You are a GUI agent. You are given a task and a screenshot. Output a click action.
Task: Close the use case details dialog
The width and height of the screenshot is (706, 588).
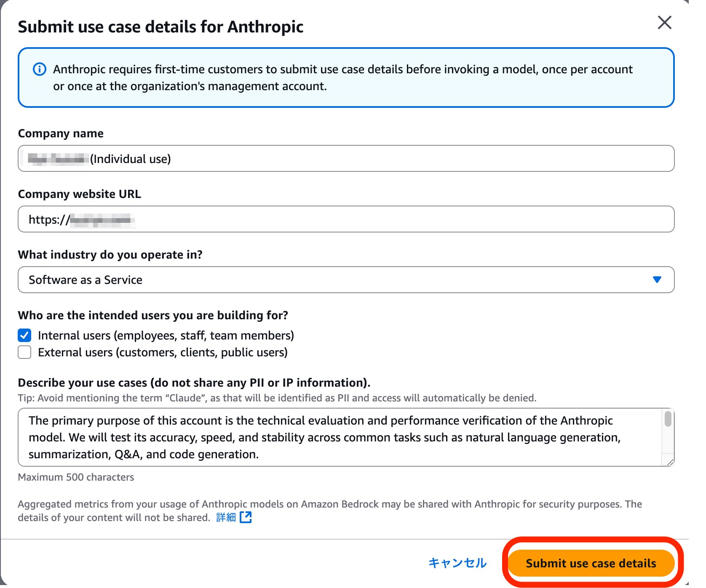(x=664, y=23)
